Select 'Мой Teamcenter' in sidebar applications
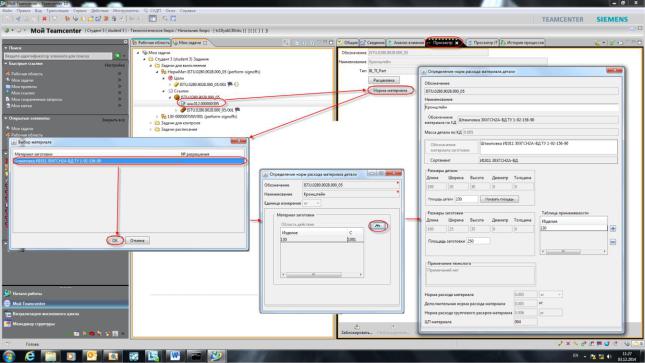Screen dimensions: 645x363 tap(29, 304)
